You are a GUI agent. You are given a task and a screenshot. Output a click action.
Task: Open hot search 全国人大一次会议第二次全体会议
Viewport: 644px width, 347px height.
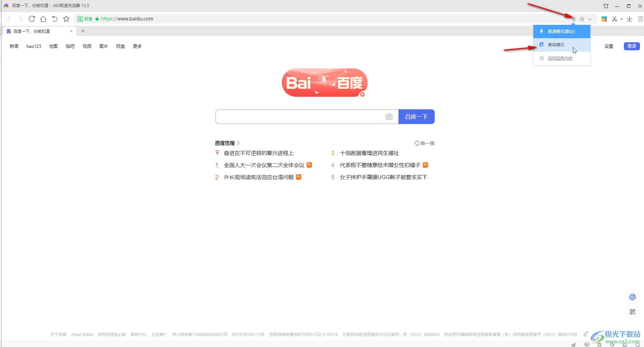coord(264,165)
